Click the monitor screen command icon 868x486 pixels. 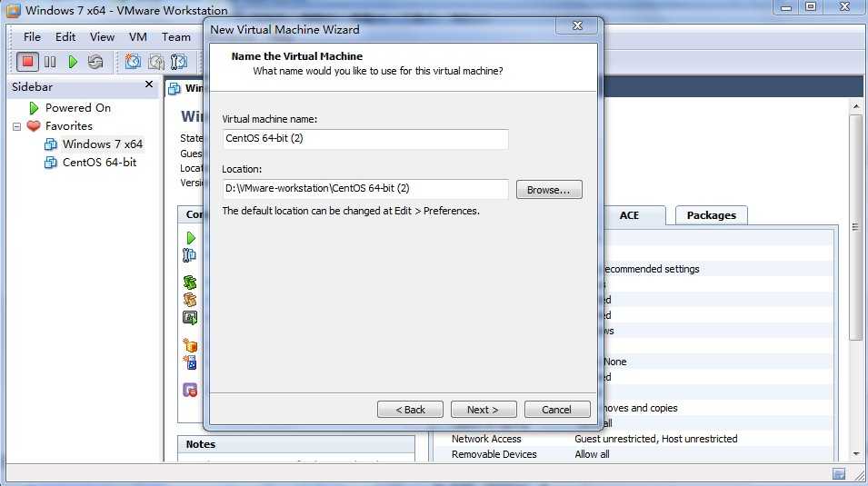pos(190,317)
